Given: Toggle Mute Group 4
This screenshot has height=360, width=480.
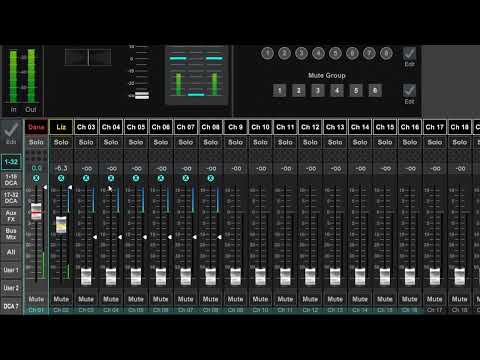Looking at the screenshot, I should click(337, 90).
